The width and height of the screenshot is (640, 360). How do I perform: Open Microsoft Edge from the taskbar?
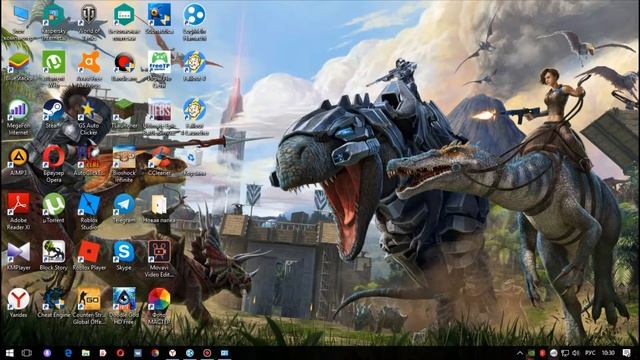point(68,353)
